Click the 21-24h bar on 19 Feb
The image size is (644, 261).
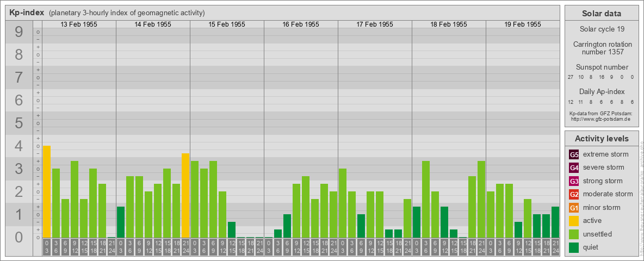[555, 222]
